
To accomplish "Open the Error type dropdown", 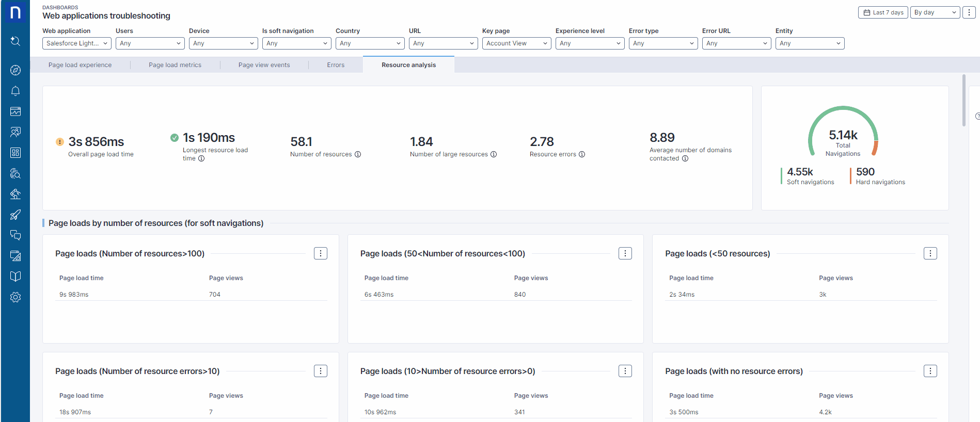I will point(663,43).
